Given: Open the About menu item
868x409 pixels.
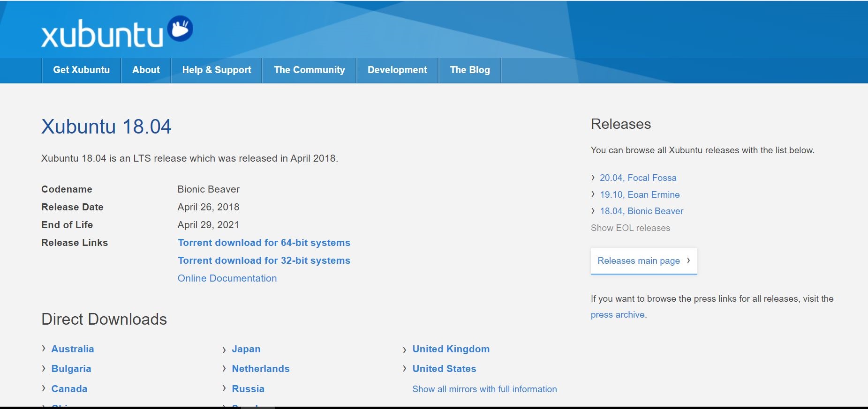Looking at the screenshot, I should click(146, 70).
